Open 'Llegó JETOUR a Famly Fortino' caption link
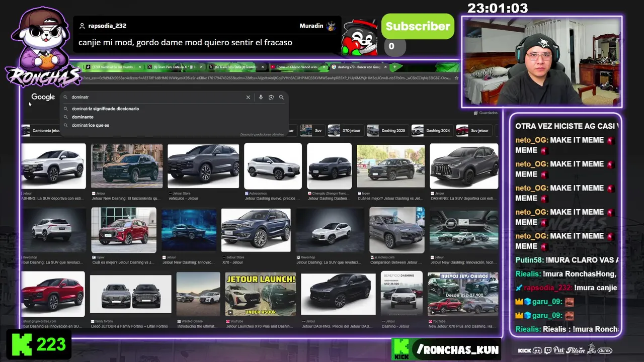Image resolution: width=644 pixels, height=362 pixels. 130,326
